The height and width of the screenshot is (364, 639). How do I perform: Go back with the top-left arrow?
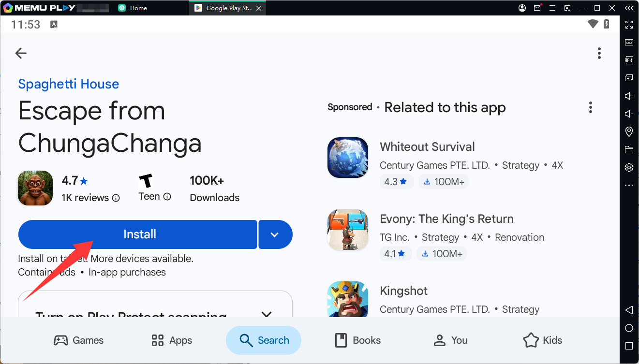click(21, 53)
